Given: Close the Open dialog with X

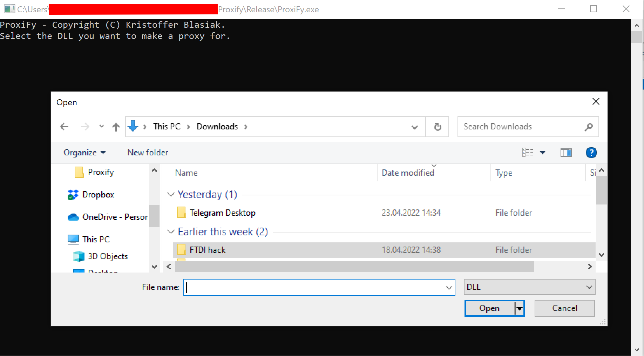Looking at the screenshot, I should click(596, 102).
